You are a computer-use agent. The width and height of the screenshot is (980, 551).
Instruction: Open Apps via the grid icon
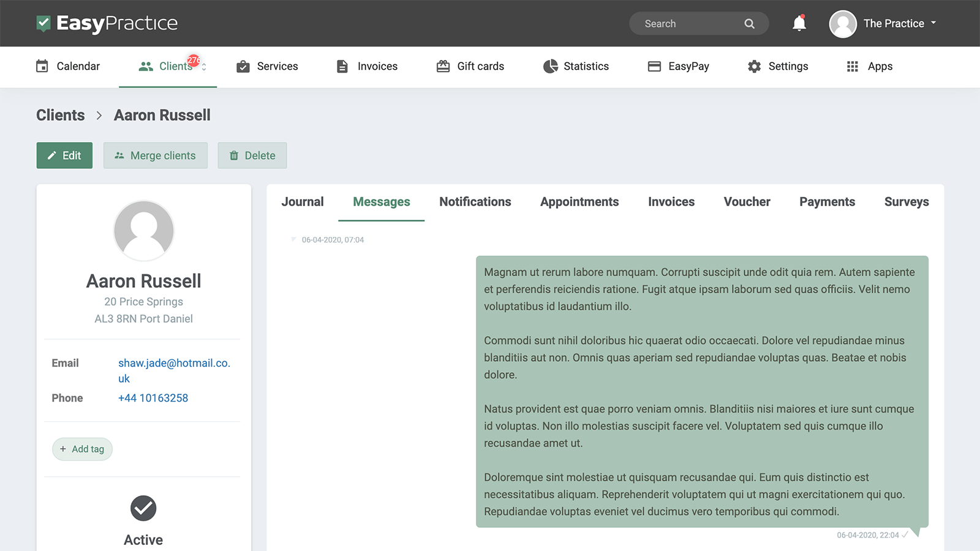pos(851,66)
